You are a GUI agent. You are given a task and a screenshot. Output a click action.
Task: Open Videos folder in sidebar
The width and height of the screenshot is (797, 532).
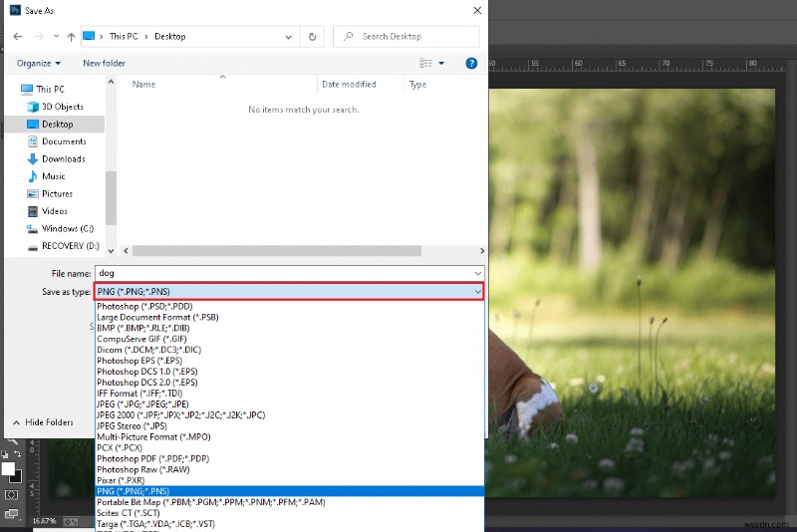(55, 211)
